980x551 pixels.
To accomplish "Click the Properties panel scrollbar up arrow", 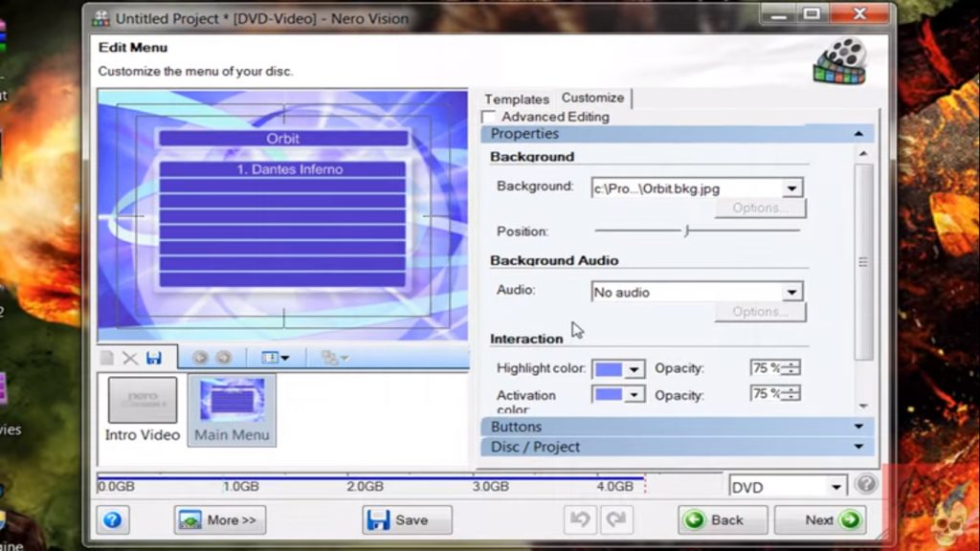I will coord(863,154).
